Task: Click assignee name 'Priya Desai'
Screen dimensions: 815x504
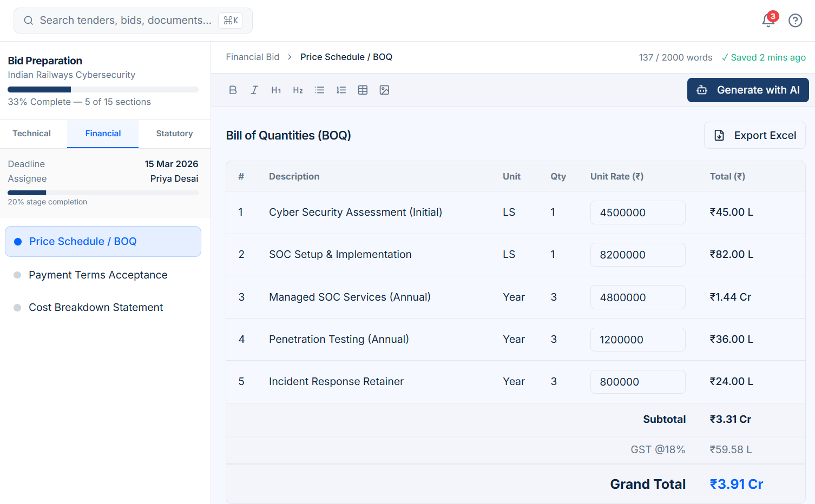Action: [x=174, y=178]
